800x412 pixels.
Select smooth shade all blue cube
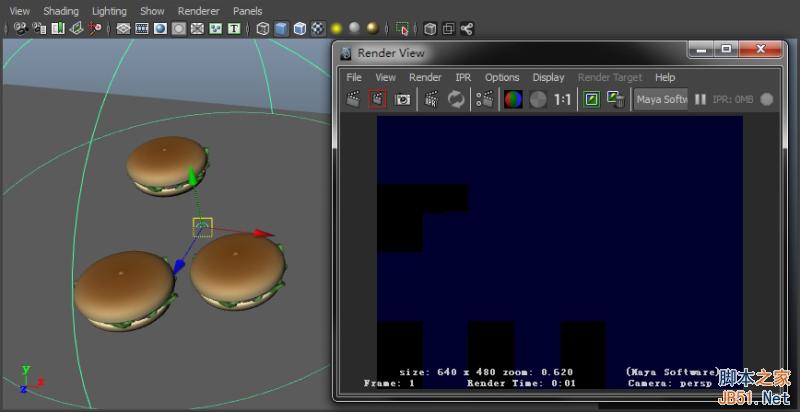(x=281, y=29)
